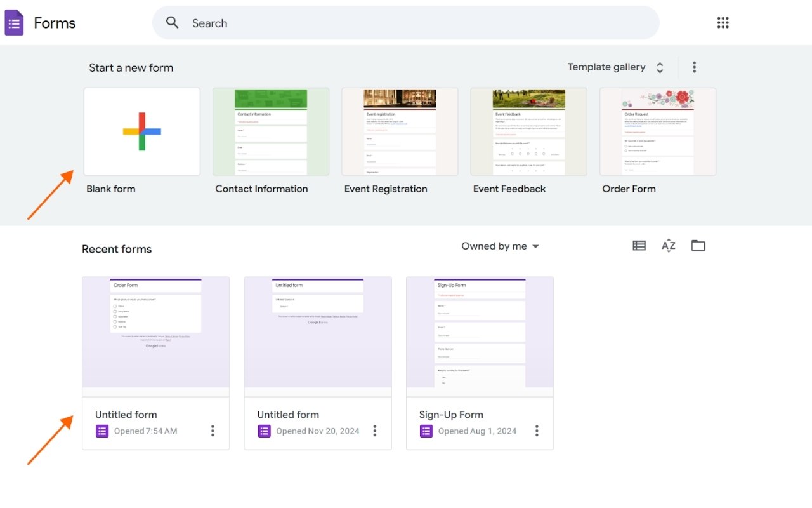Click the search magnifier icon
Screen dimensions: 812x508
(x=171, y=22)
